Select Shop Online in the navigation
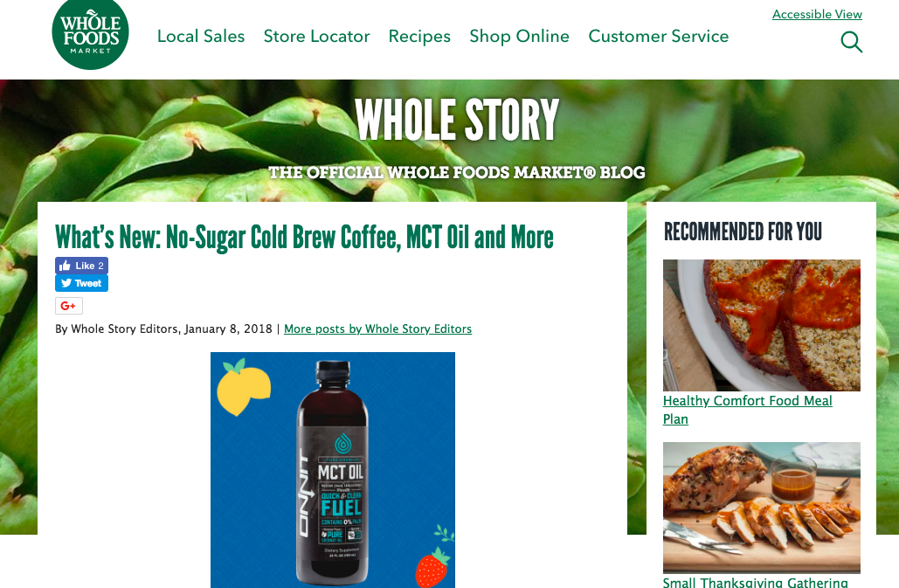 click(x=520, y=36)
